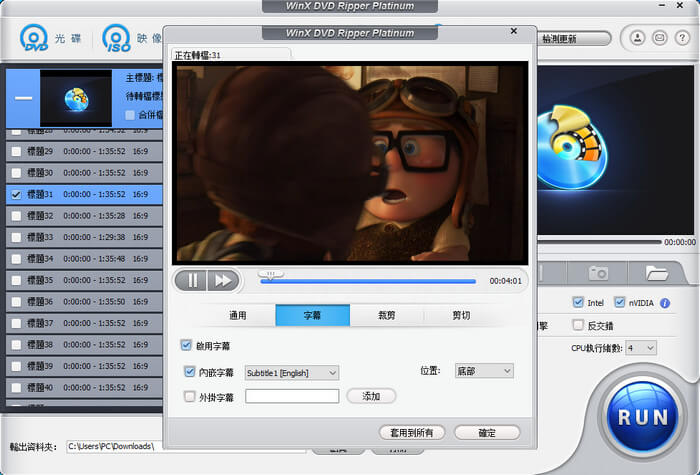
Task: Click the external subtitle path field
Action: [x=292, y=396]
